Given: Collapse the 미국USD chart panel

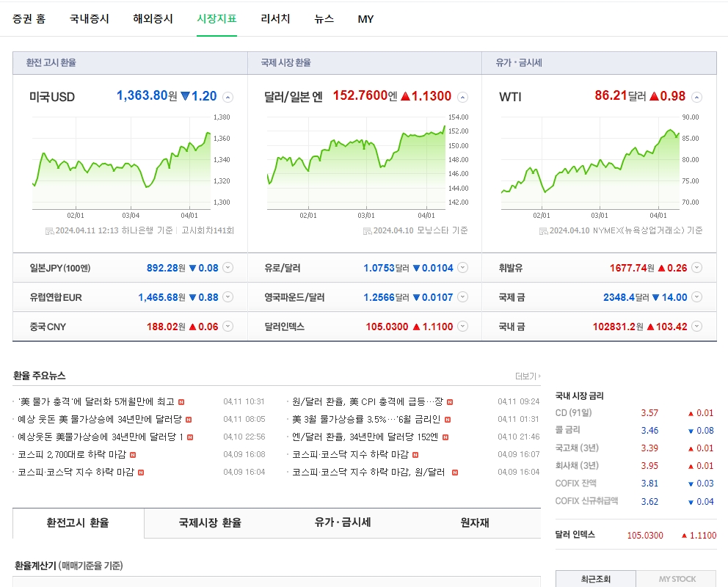Looking at the screenshot, I should tap(227, 96).
